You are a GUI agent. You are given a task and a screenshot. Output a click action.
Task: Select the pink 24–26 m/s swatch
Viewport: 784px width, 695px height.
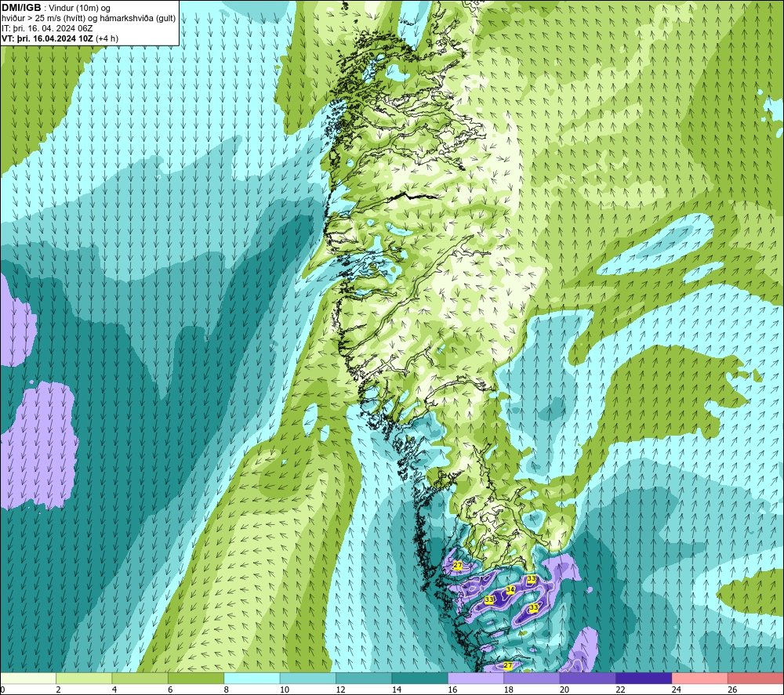[700, 678]
